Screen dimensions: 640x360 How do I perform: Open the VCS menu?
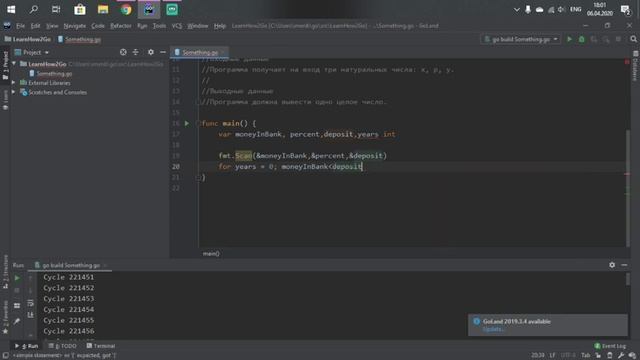[177, 26]
